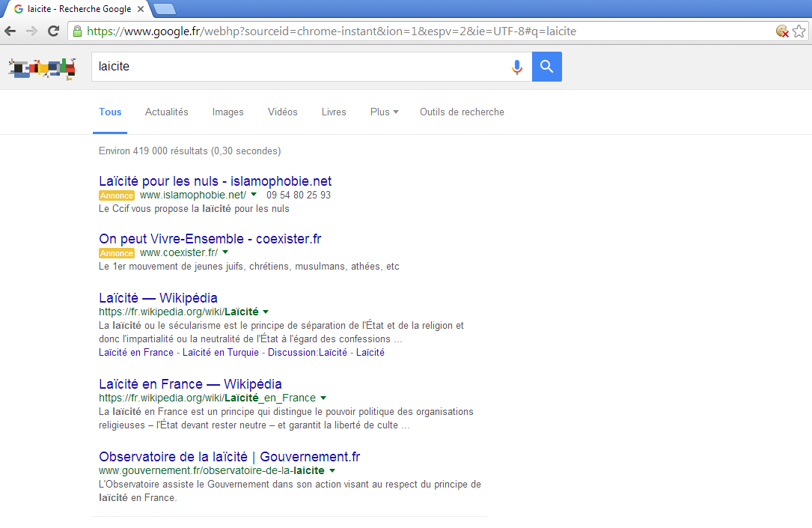This screenshot has width=812, height=528.
Task: Click 'Le Ccif vous propose la laïcité' snippet
Action: [x=194, y=209]
